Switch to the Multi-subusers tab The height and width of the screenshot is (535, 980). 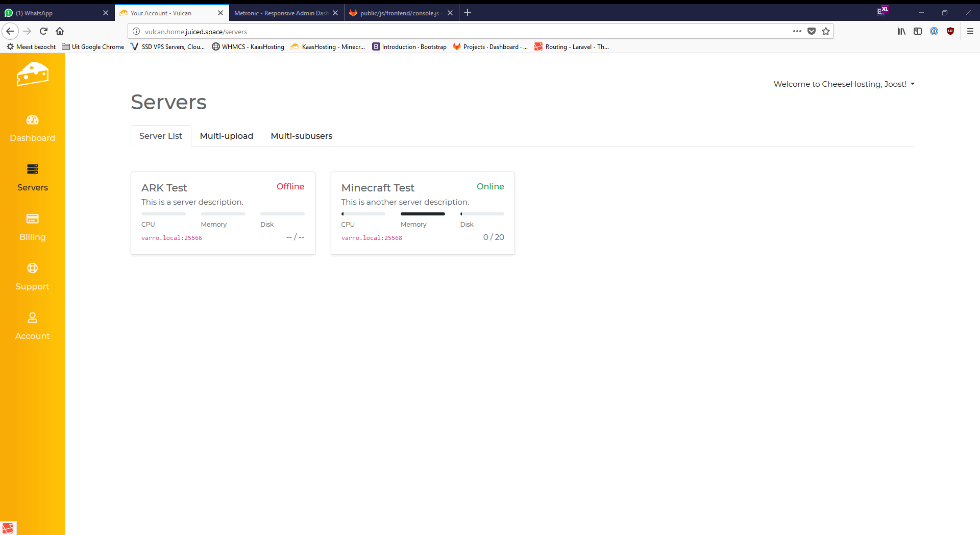click(x=301, y=136)
